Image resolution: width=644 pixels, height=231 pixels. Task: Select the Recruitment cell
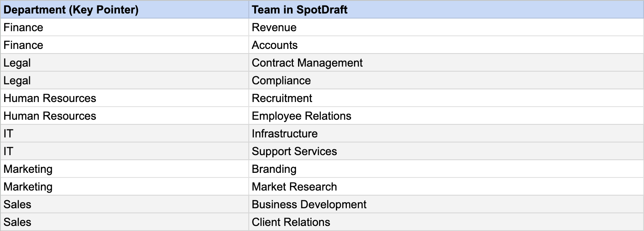tap(282, 98)
